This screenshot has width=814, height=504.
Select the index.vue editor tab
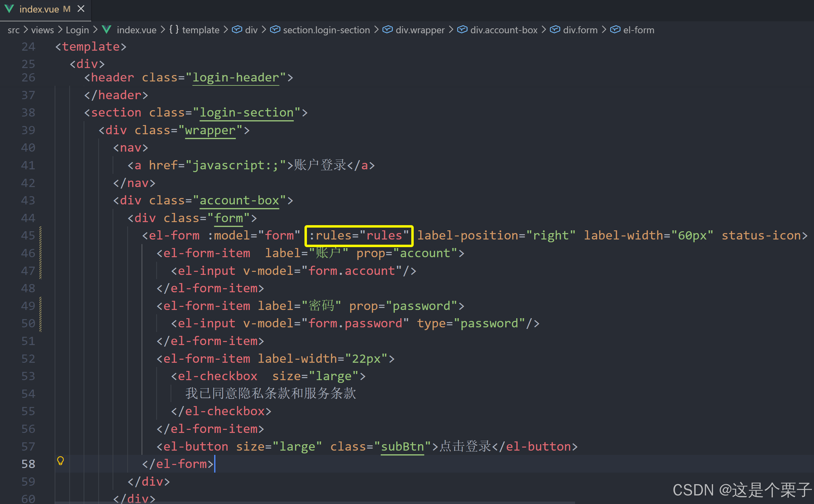click(x=39, y=9)
